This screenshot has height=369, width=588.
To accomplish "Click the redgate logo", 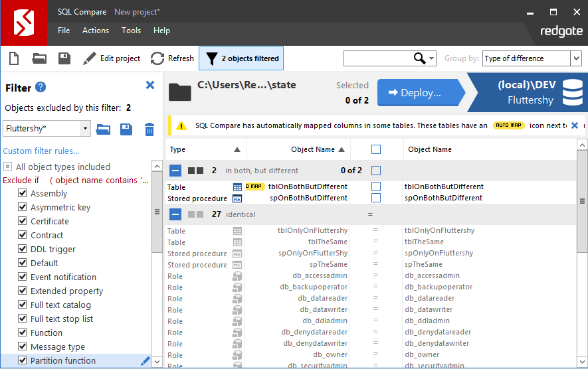I will click(x=561, y=31).
